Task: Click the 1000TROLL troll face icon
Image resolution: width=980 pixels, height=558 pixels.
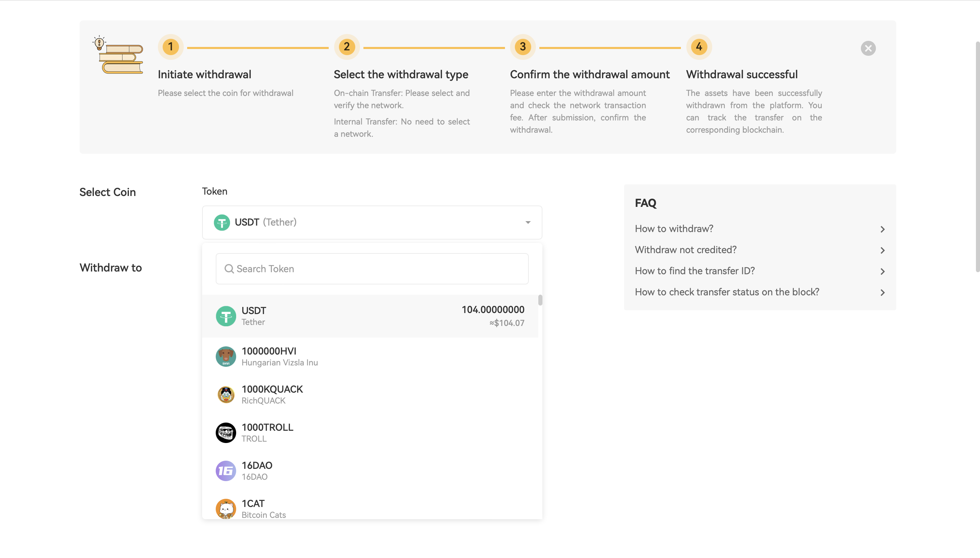Action: [x=226, y=433]
